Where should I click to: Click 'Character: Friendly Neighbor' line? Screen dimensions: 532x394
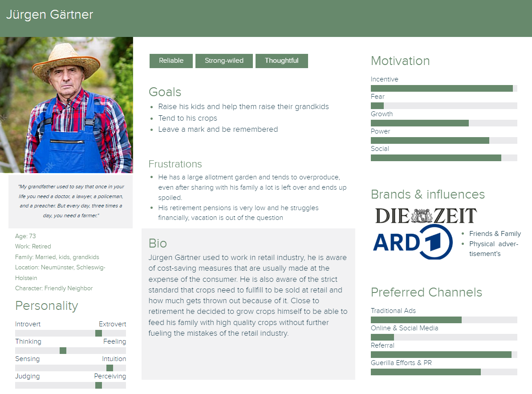(x=54, y=288)
